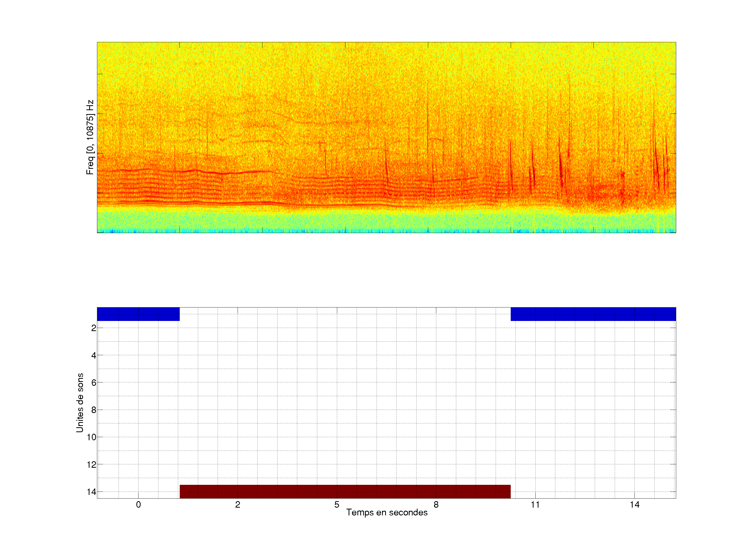Click y-axis tick label 2
The image size is (747, 560).
point(94,328)
